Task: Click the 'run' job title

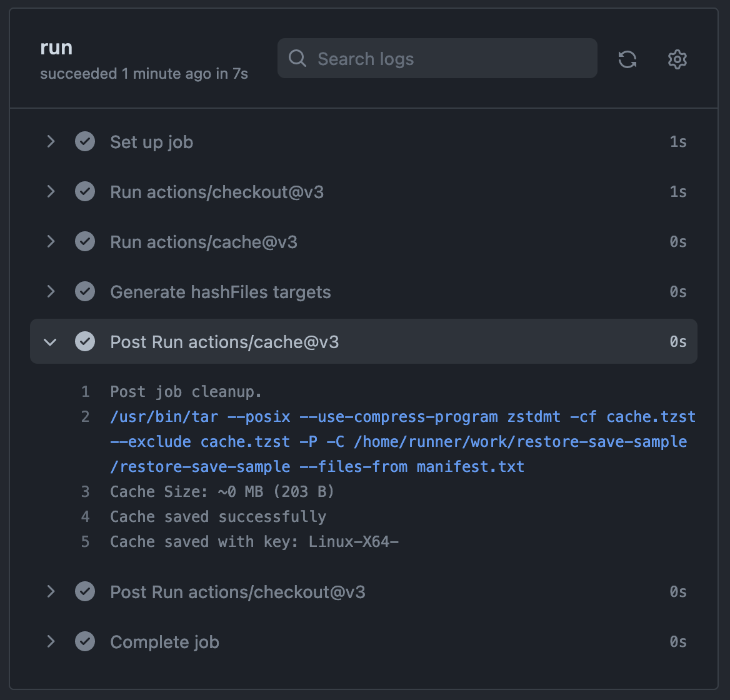Action: 56,48
